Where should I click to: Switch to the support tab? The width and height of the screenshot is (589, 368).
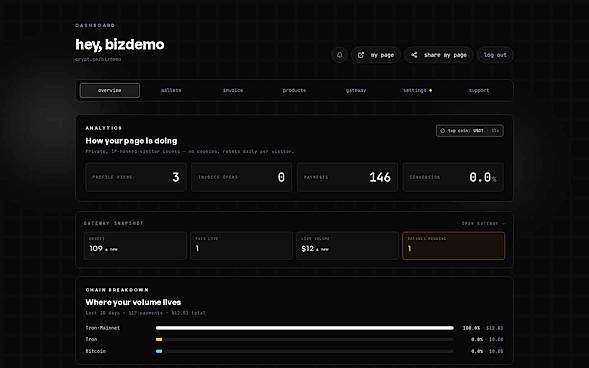(479, 90)
